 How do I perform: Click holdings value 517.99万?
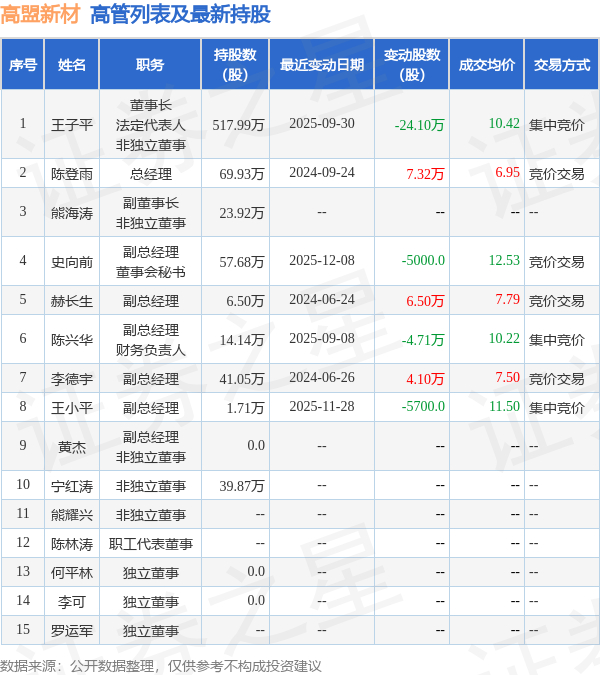[x=238, y=125]
